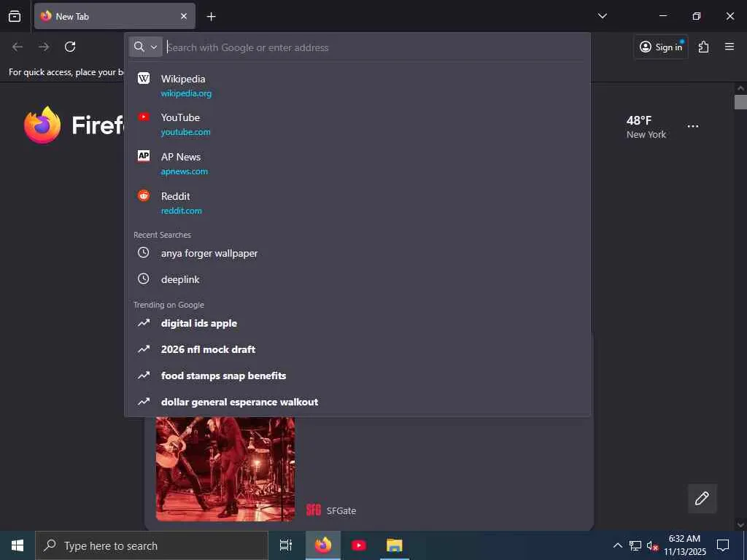The width and height of the screenshot is (747, 560).
Task: Click clock icon beside anya forger wallpaper
Action: pyautogui.click(x=144, y=252)
